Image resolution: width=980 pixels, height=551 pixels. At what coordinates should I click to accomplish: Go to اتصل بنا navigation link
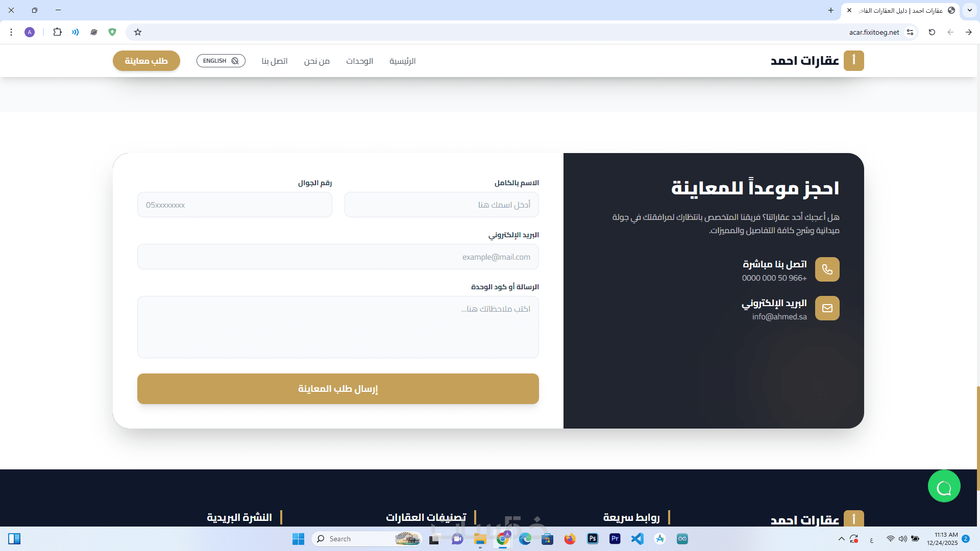click(x=275, y=61)
